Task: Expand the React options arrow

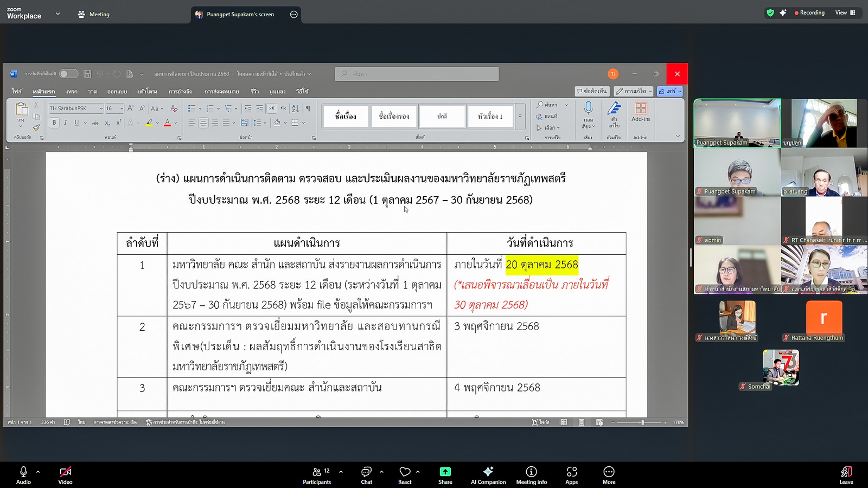Action: click(x=418, y=472)
